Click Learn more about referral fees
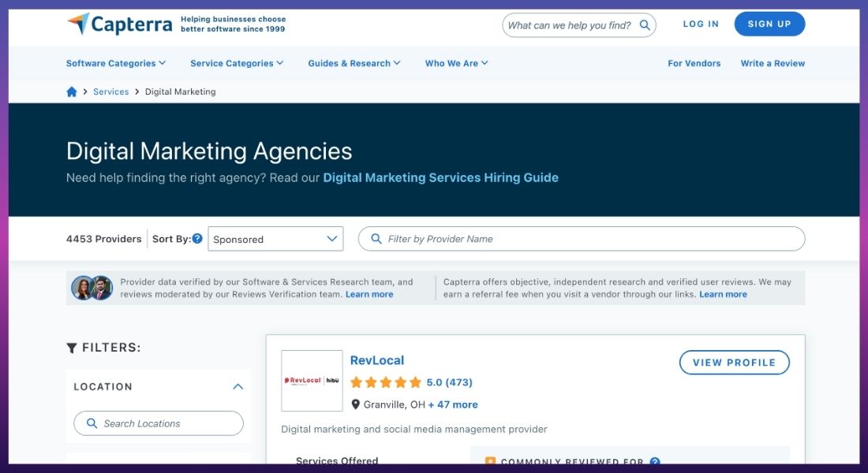The image size is (868, 473). click(x=723, y=294)
